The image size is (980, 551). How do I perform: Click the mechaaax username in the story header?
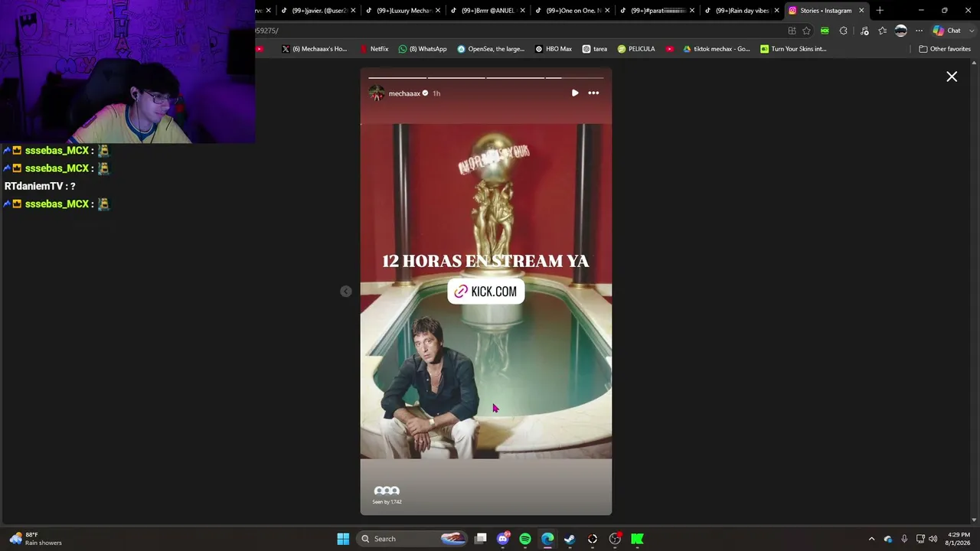tap(404, 93)
